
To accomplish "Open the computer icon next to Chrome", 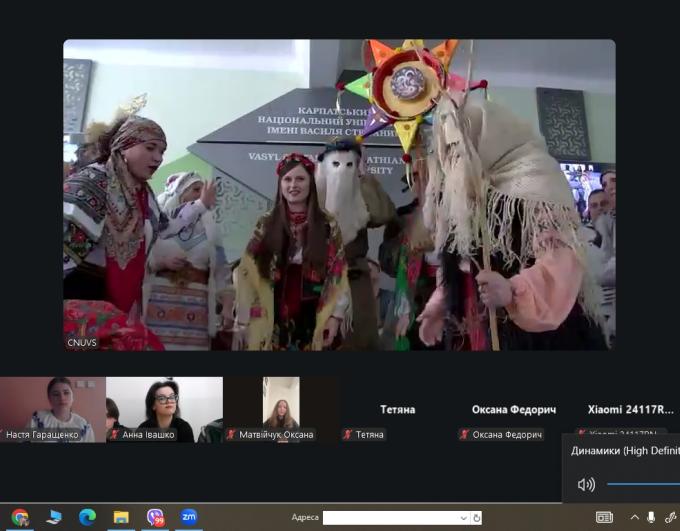I will pyautogui.click(x=54, y=517).
